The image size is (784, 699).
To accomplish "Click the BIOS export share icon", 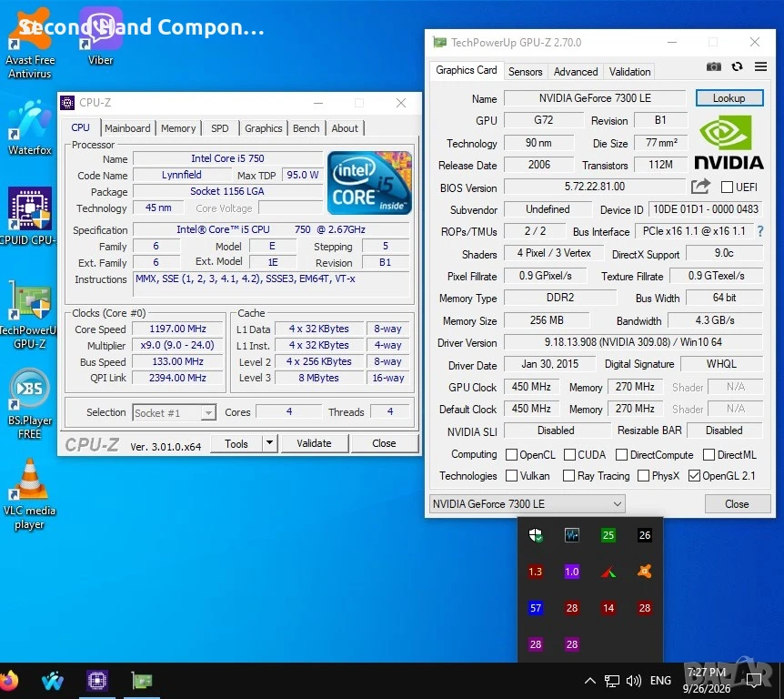I will (x=700, y=187).
